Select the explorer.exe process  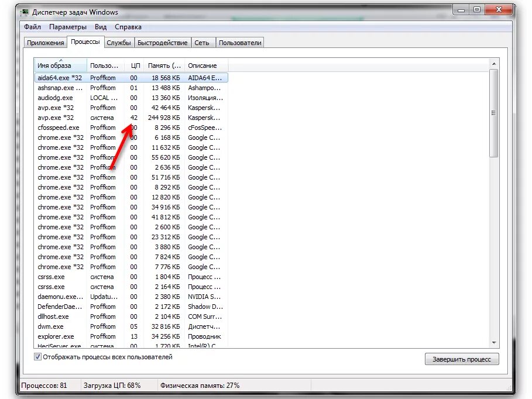[x=131, y=336]
